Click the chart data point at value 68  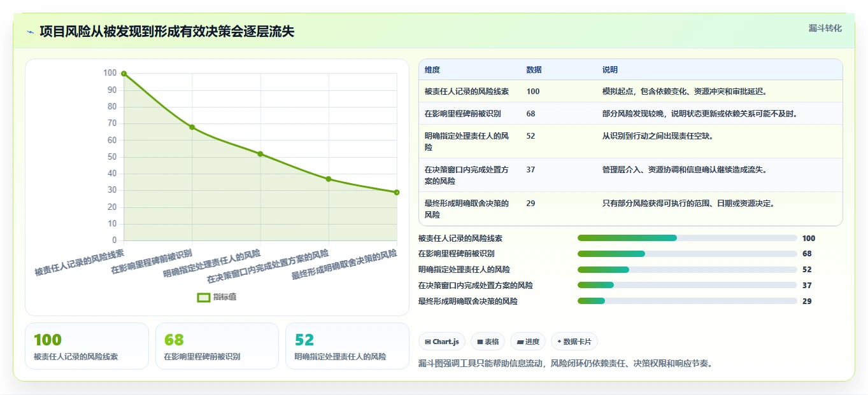click(192, 127)
